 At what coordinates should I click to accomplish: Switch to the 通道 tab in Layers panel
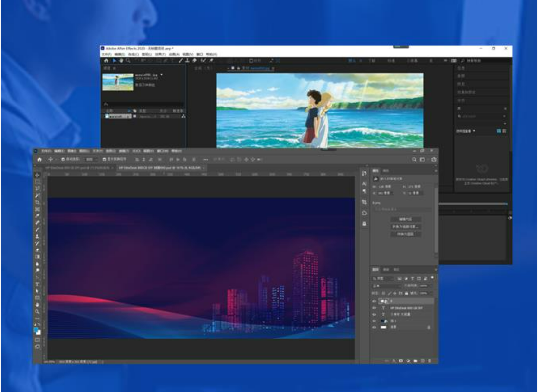click(x=386, y=270)
